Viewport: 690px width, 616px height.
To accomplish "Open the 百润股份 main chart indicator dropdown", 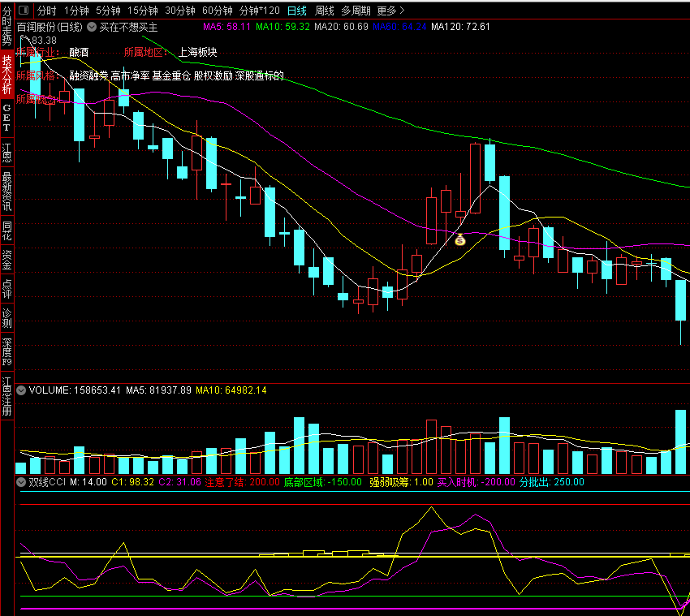I will [90, 27].
